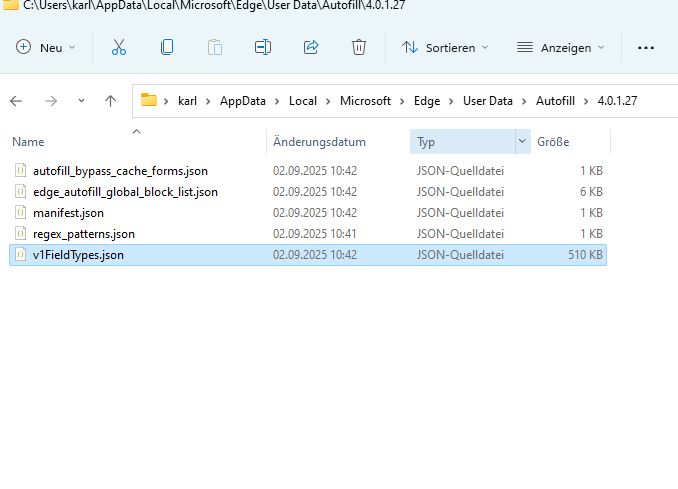
Task: Open the Typ column filter dropdown arrow
Action: pos(522,141)
